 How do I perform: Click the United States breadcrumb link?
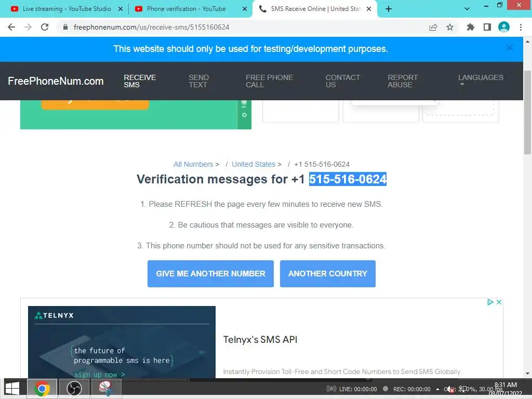tap(253, 164)
